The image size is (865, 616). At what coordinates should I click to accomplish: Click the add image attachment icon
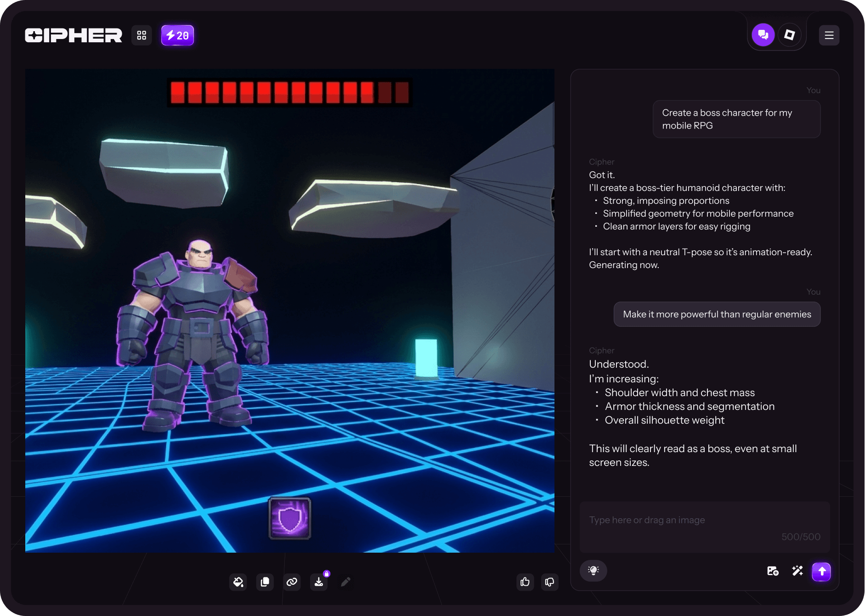tap(773, 571)
